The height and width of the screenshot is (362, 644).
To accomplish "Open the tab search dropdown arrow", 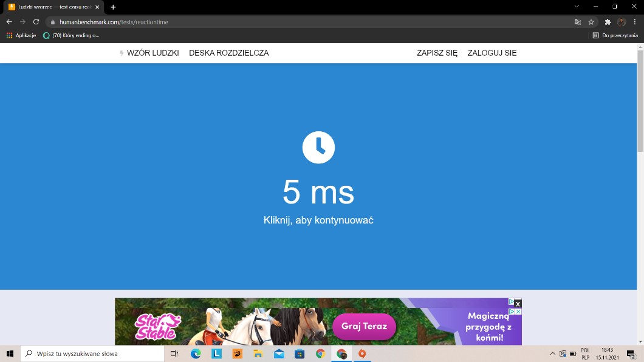I will pos(577,6).
